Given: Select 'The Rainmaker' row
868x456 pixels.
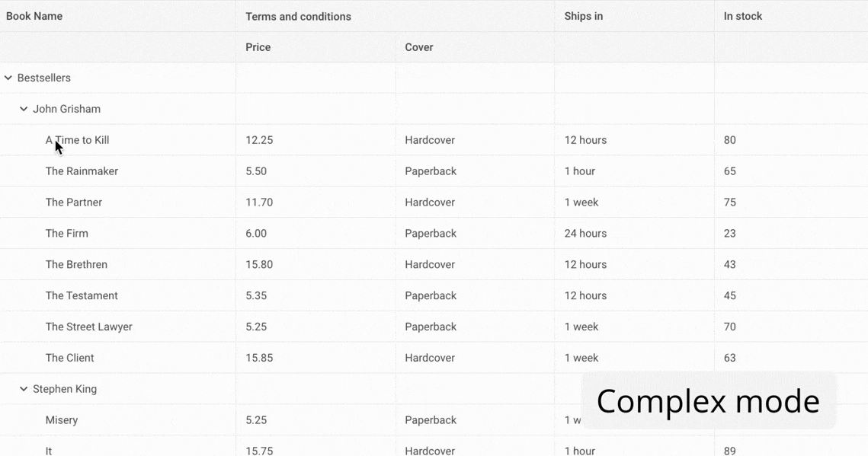Looking at the screenshot, I should point(82,171).
